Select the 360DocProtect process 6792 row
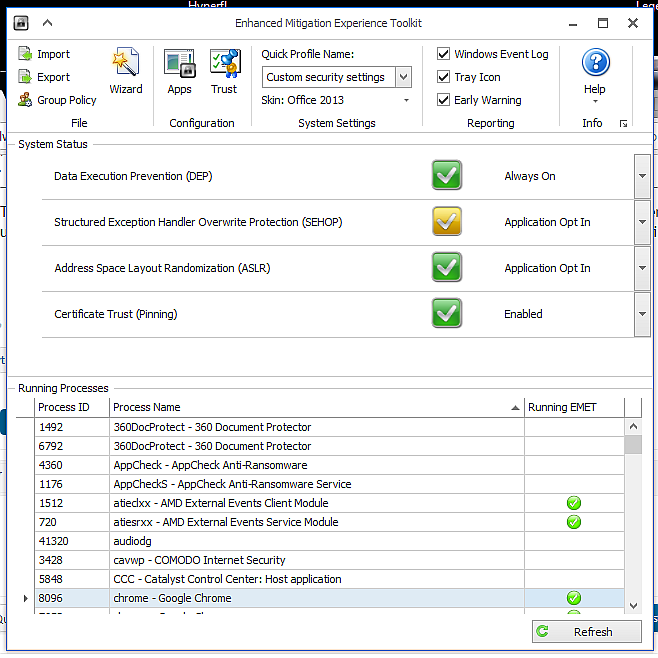658x658 pixels. (329, 446)
